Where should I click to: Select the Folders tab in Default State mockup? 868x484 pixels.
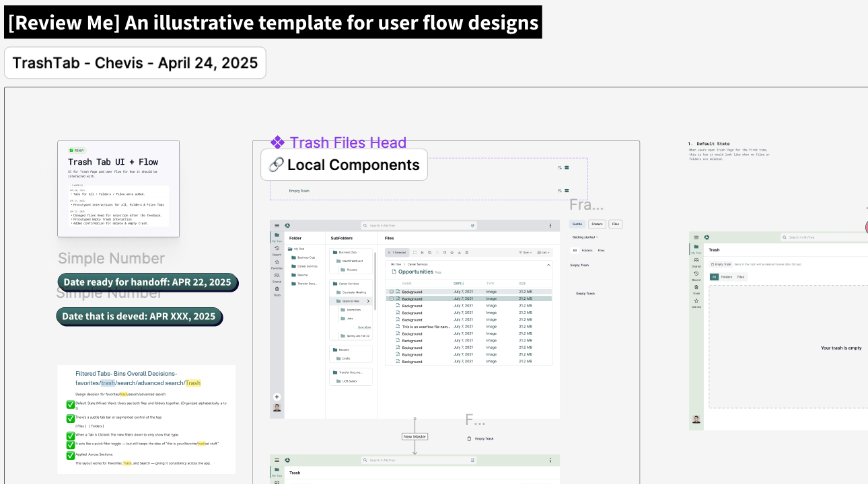click(x=727, y=277)
